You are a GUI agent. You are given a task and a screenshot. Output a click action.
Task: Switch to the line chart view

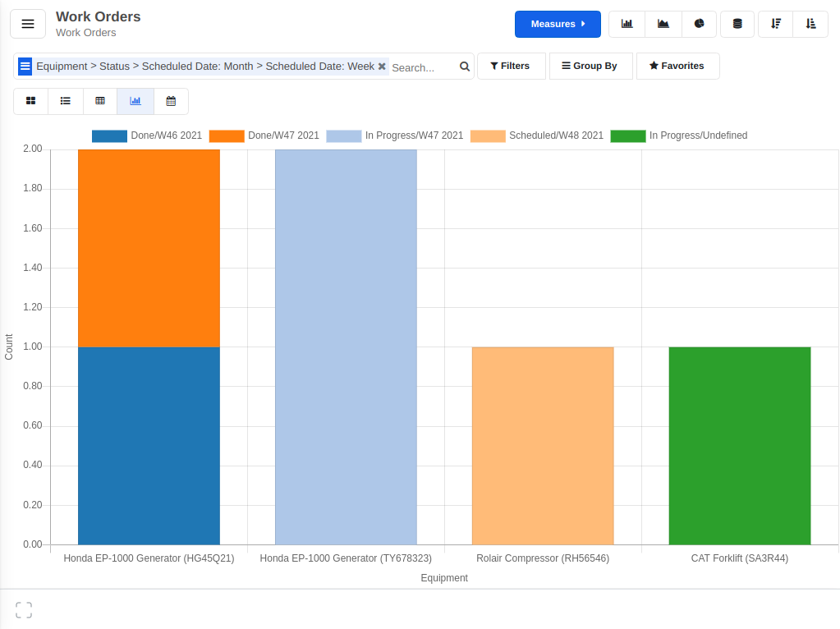[x=663, y=24]
